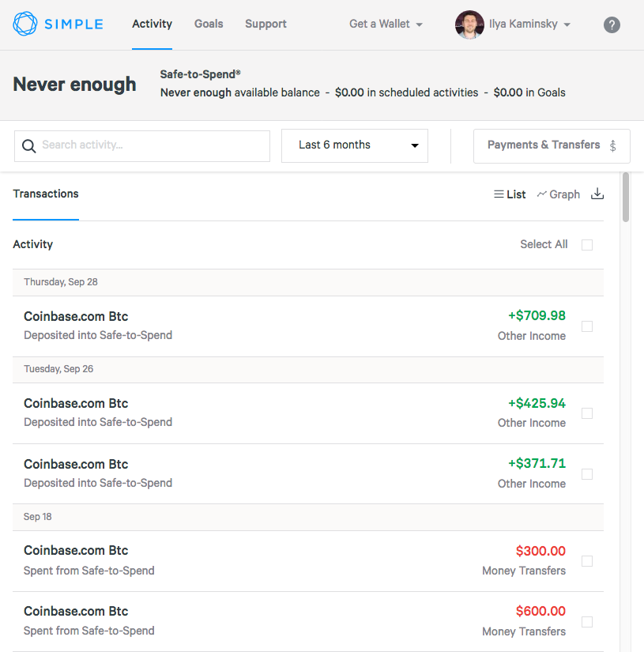
Task: Click the Never enough balance heading
Action: pyautogui.click(x=74, y=85)
